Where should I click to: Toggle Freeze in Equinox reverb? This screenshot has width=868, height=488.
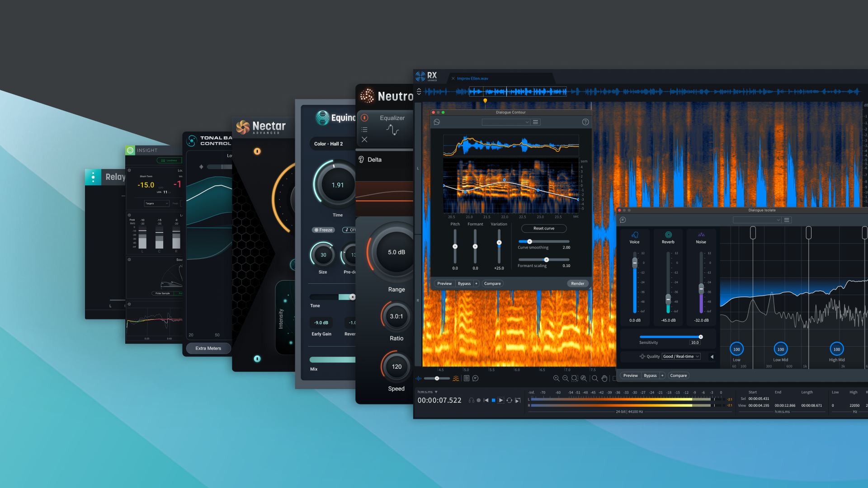pyautogui.click(x=323, y=230)
